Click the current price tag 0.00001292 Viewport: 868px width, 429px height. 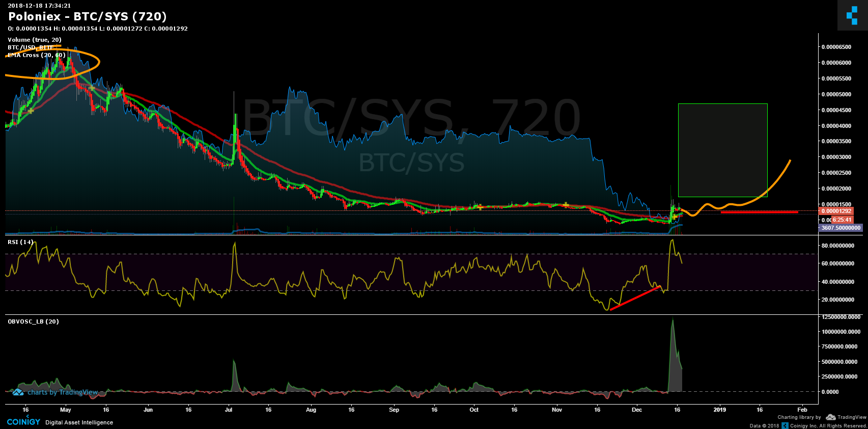836,211
